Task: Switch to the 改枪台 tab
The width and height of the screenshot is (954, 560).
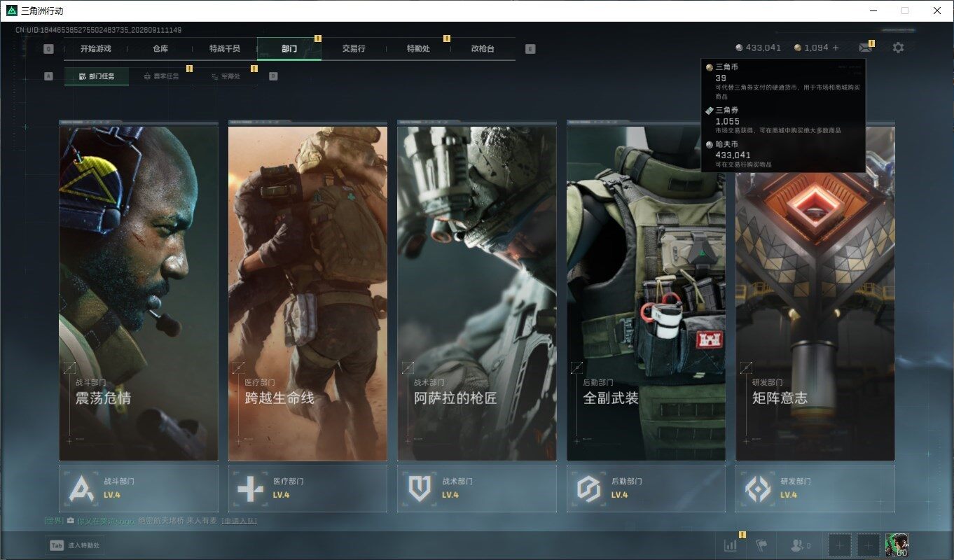Action: coord(483,49)
